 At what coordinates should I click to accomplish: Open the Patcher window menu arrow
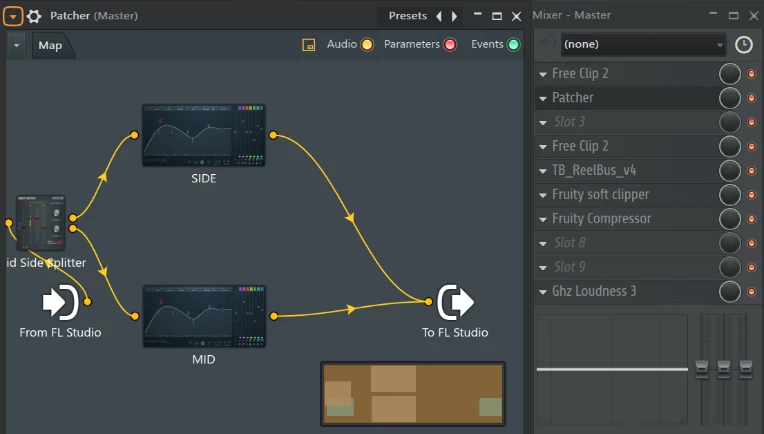coord(13,16)
